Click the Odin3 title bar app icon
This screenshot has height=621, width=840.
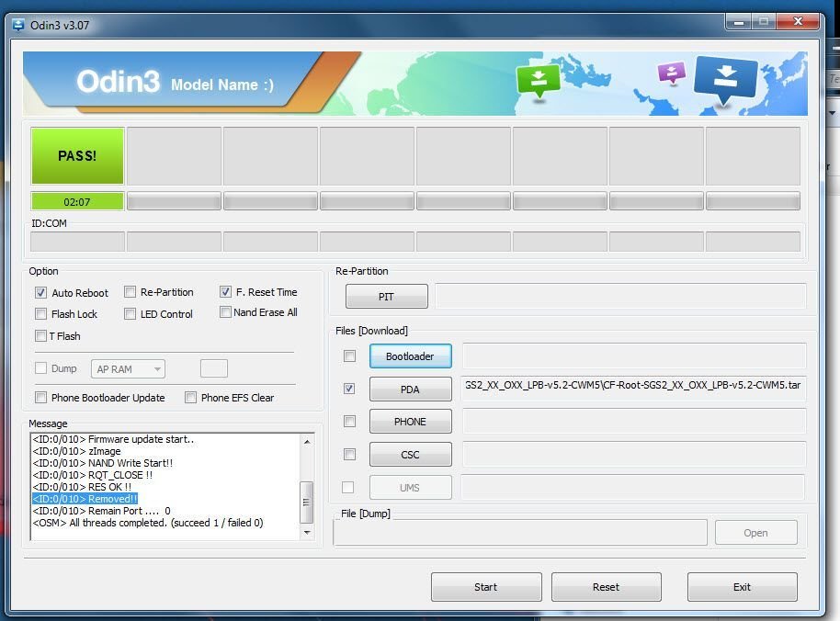pos(18,25)
